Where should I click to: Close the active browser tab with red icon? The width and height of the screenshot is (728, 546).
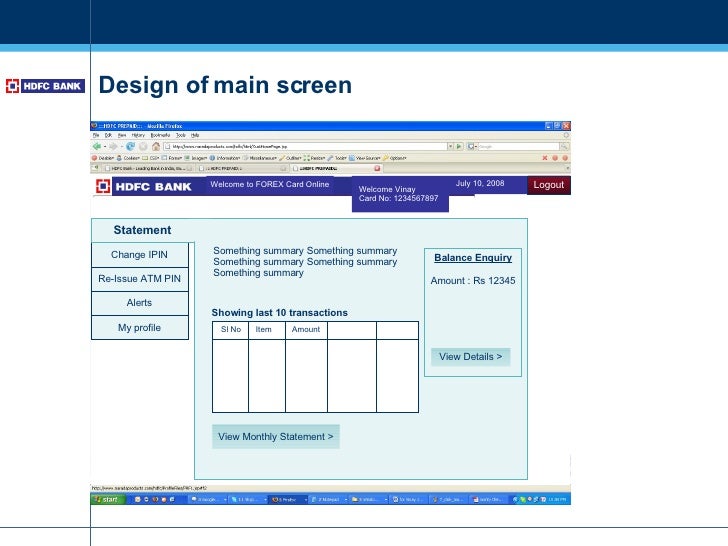[377, 168]
